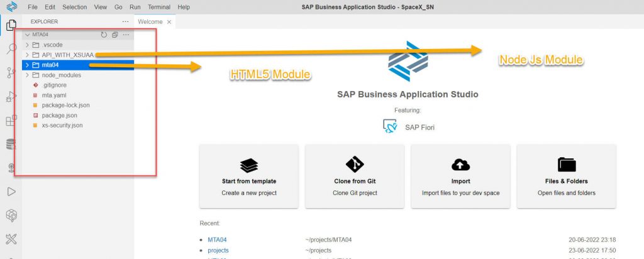This screenshot has width=644, height=259.
Task: Open Explorer panel more actions ellipsis
Action: (x=125, y=21)
